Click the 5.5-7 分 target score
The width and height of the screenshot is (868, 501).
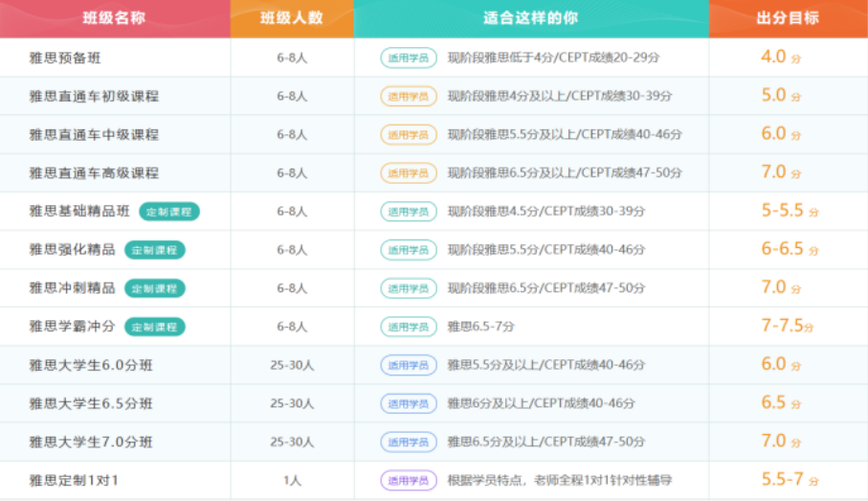[x=790, y=480]
